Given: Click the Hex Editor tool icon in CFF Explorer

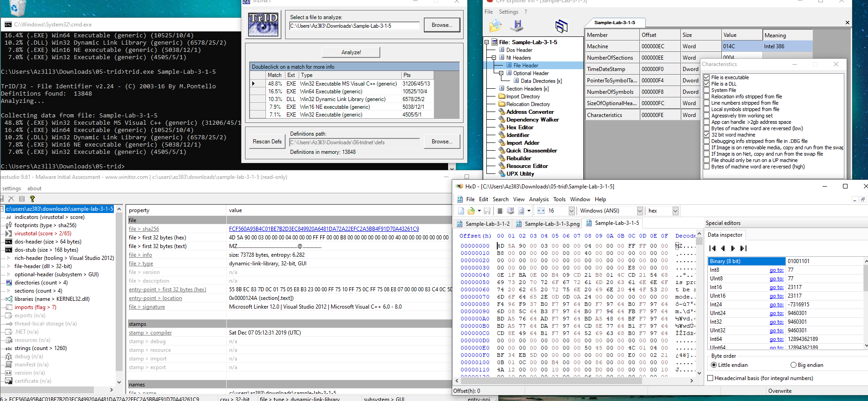Looking at the screenshot, I should [x=502, y=127].
